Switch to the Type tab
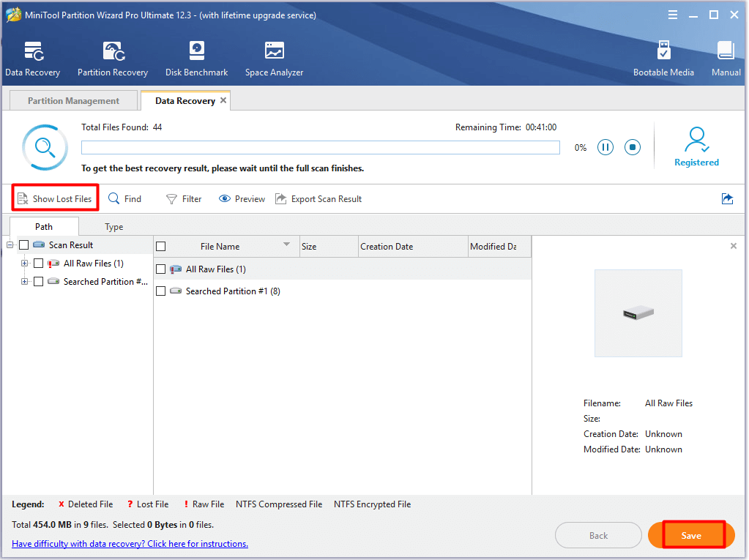This screenshot has height=560, width=749. pos(114,226)
